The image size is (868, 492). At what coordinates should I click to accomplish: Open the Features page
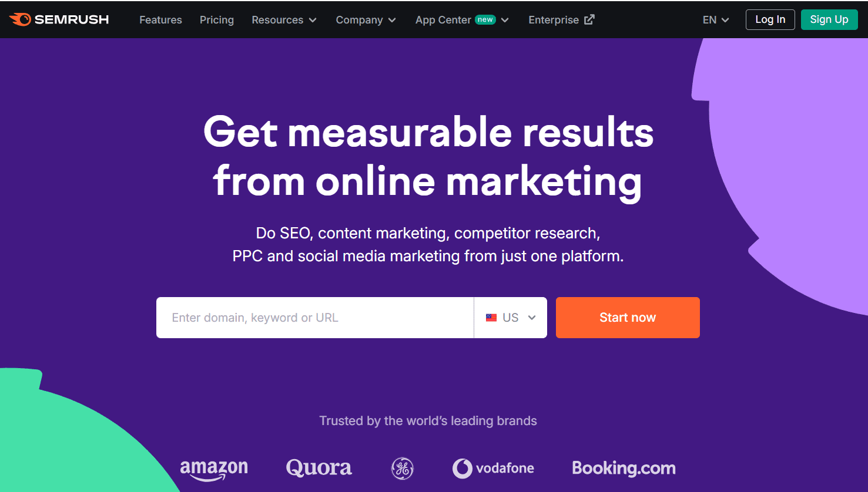tap(160, 19)
